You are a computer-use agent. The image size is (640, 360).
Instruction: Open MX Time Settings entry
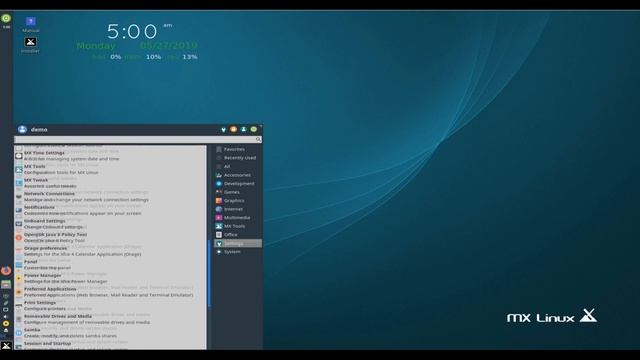[110, 156]
